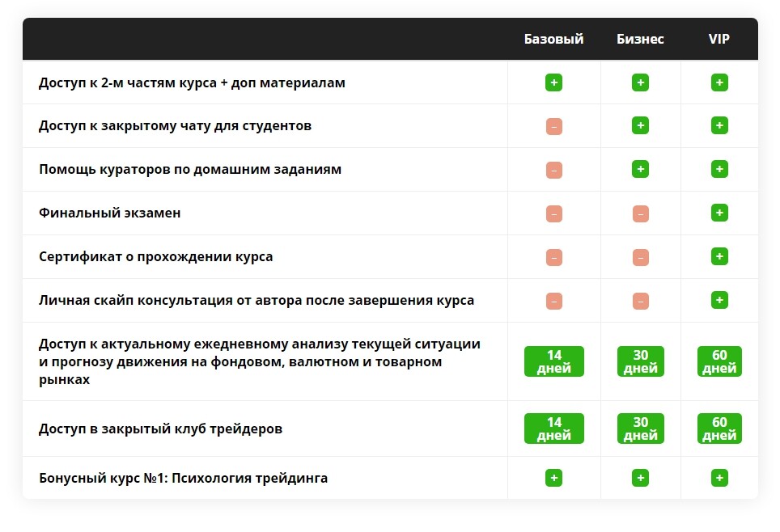Click the VIP plus icon for Финальный экзамен
780x532 pixels.
point(719,213)
